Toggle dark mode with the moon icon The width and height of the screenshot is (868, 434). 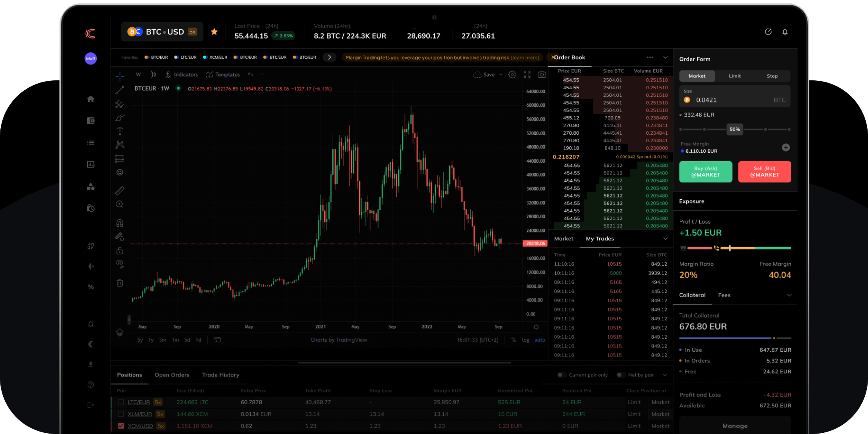[90, 344]
